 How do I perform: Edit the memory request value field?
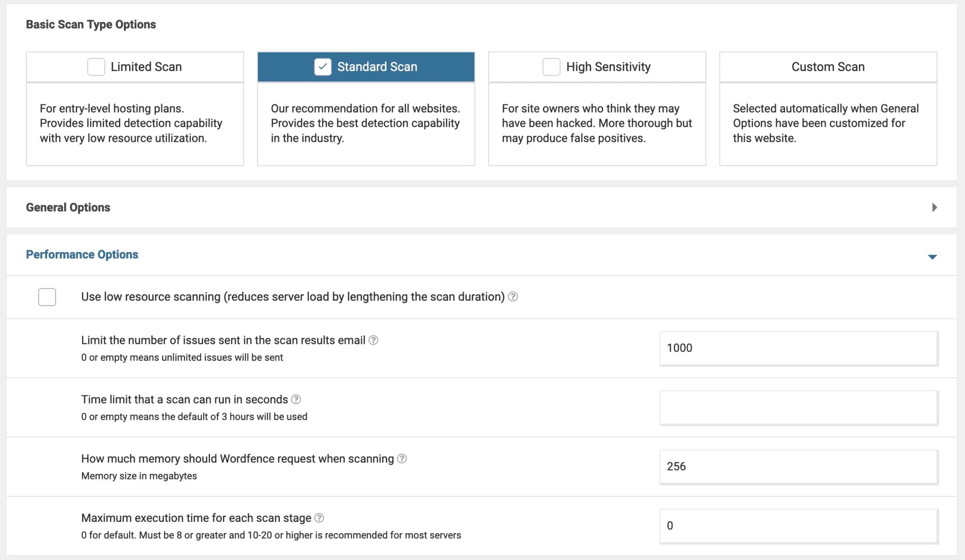pyautogui.click(x=798, y=465)
